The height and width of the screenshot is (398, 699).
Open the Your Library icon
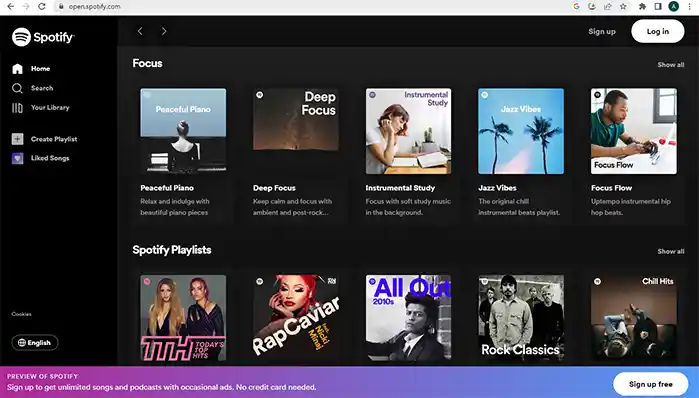click(17, 108)
